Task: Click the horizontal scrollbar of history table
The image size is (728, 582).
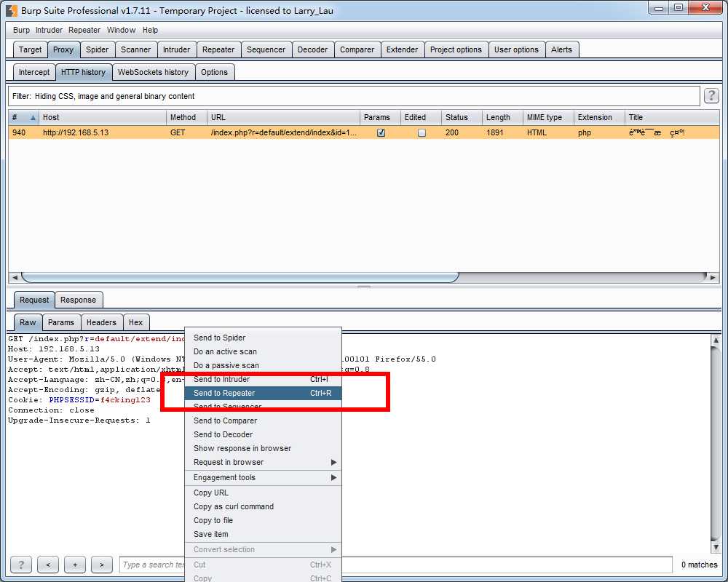Action: (x=240, y=277)
